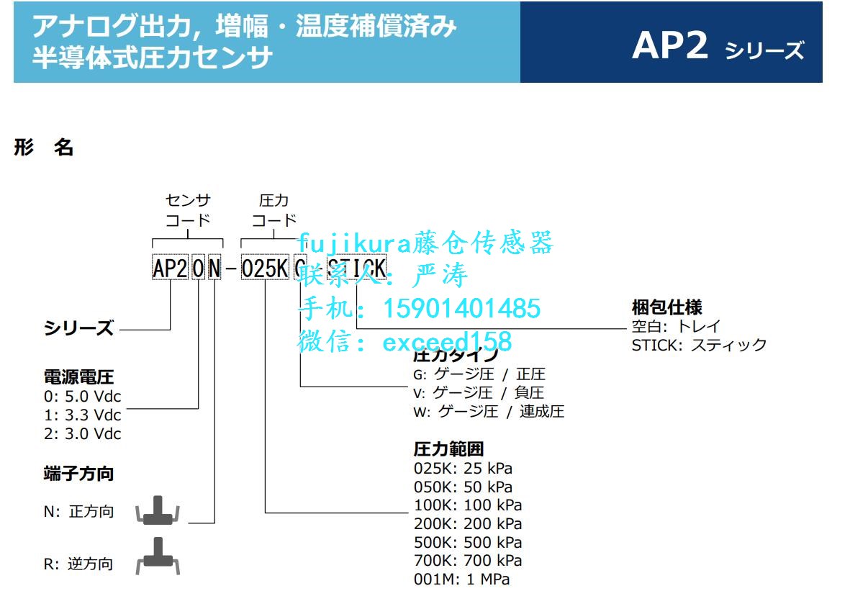The width and height of the screenshot is (868, 591).
Task: Select the "STICK: スティック" packaging entry
Action: [x=700, y=345]
